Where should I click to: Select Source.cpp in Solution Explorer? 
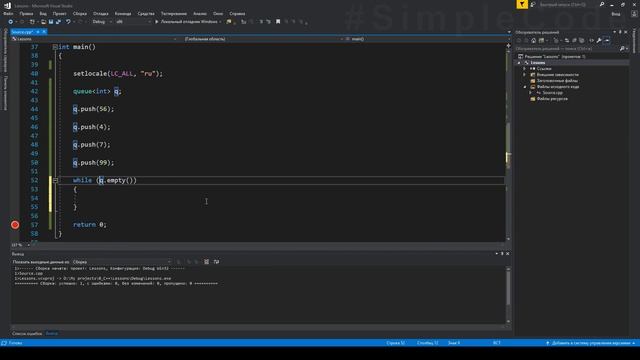552,93
